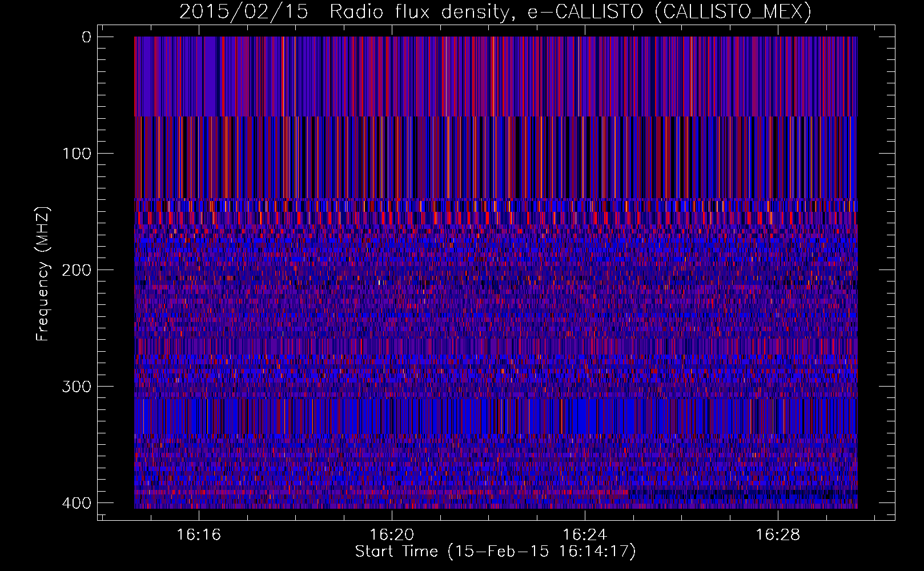Click the 16:24 time axis label
Image resolution: width=924 pixels, height=571 pixels.
tap(585, 535)
